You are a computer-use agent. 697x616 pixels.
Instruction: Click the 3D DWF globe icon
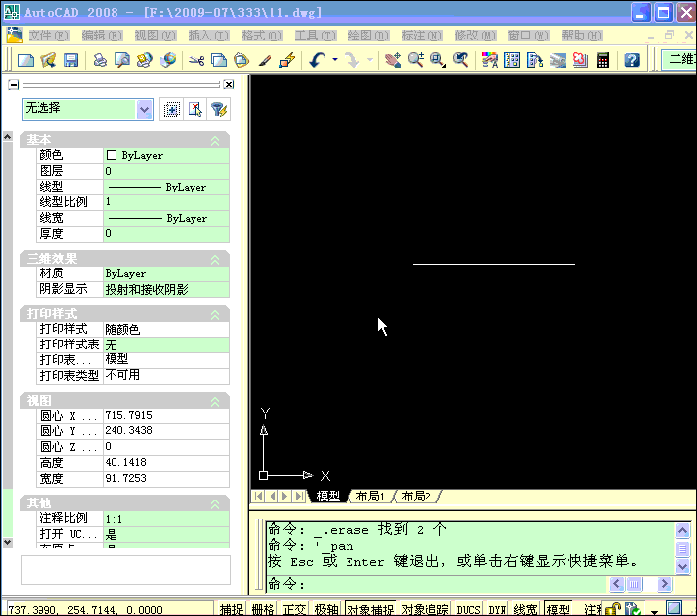[168, 60]
